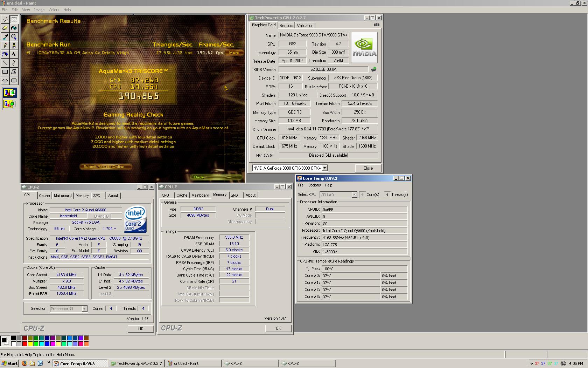Viewport: 588px width, 368px height.
Task: Click the DRAM Frequency value 355.8 MHz
Action: (234, 237)
